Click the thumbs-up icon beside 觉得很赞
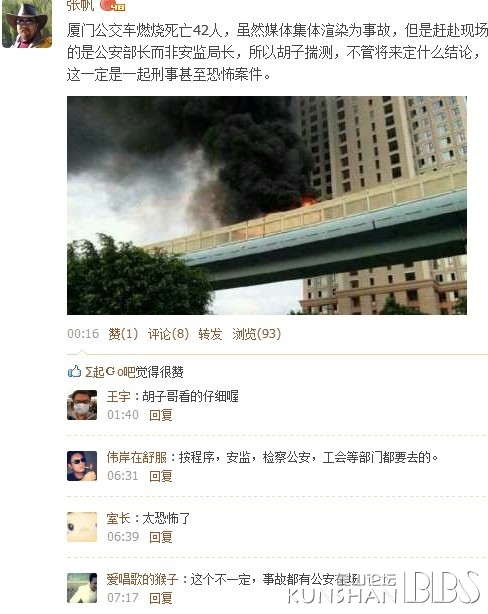Image resolution: width=488 pixels, height=614 pixels. 74,371
